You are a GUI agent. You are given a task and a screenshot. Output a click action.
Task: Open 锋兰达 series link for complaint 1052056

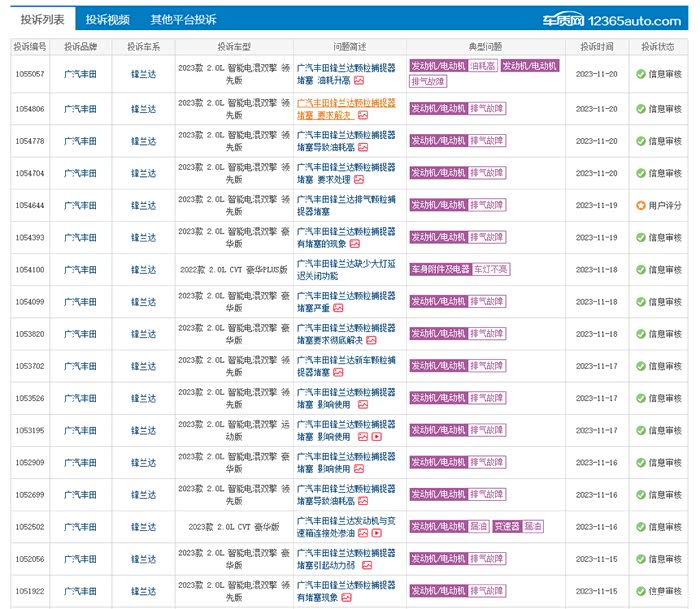click(x=144, y=560)
